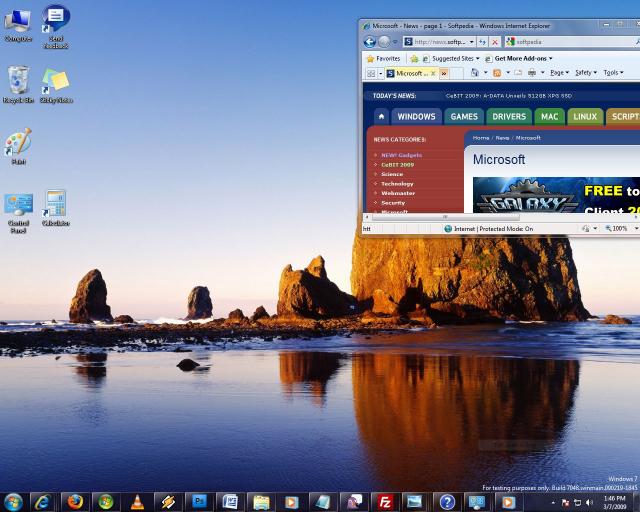Click the Refresh icon beside address bar
The width and height of the screenshot is (640, 512).
(x=483, y=42)
